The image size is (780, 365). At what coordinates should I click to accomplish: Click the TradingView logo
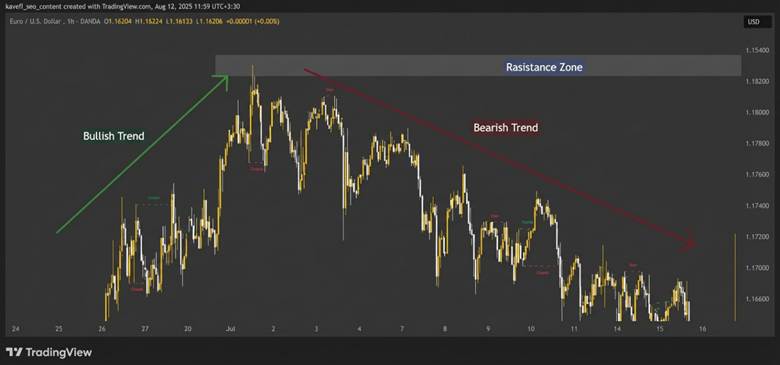pyautogui.click(x=49, y=353)
